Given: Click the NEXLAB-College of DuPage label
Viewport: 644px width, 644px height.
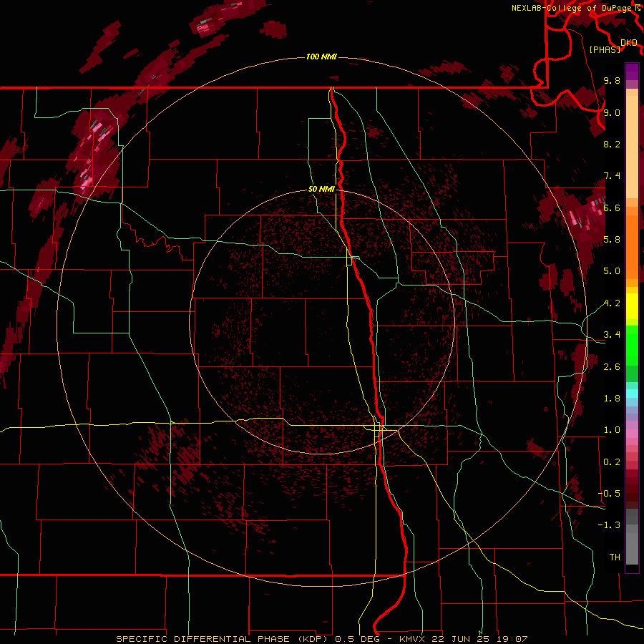Looking at the screenshot, I should point(571,8).
